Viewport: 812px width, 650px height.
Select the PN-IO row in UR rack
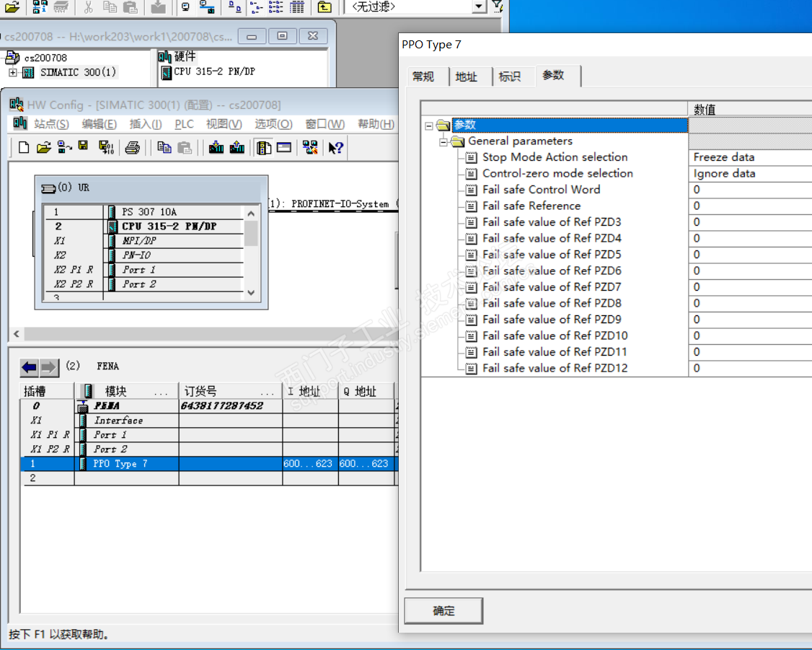click(x=143, y=255)
